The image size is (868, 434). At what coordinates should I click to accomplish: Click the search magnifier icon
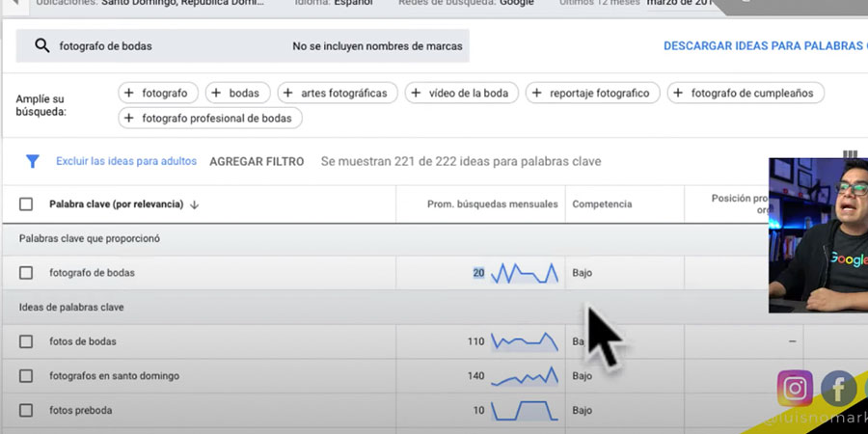(x=42, y=45)
